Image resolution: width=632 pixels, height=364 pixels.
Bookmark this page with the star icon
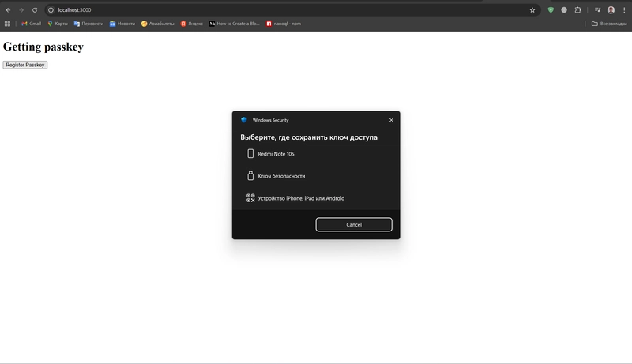click(x=532, y=10)
